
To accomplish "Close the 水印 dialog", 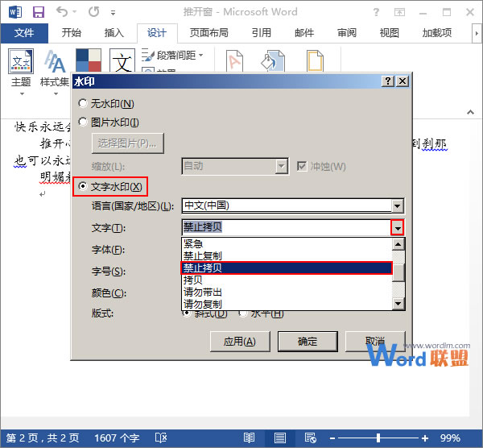I will click(x=402, y=81).
